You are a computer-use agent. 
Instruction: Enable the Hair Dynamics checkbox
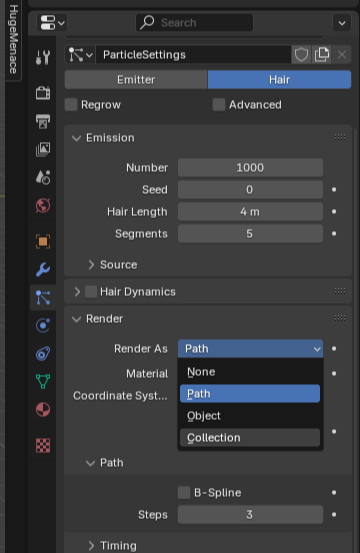coord(91,292)
